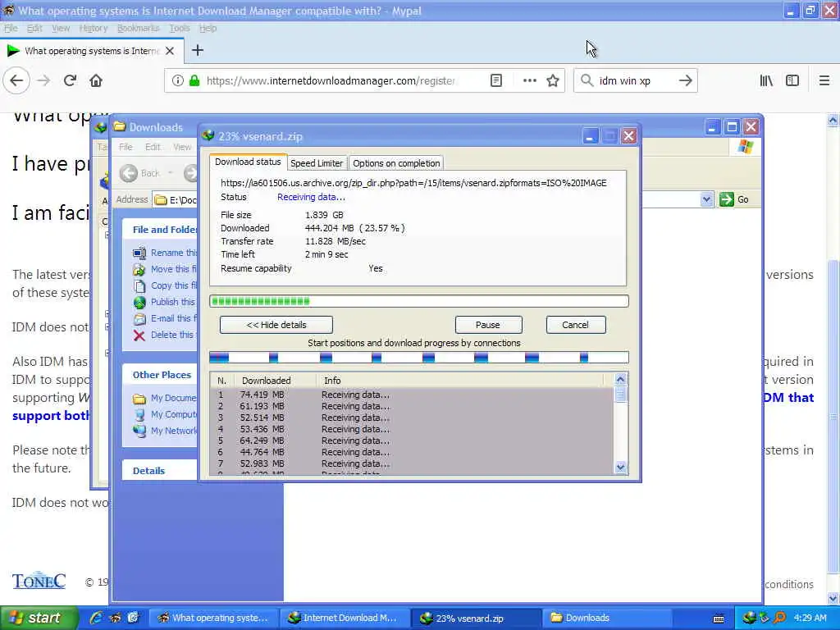Click Move this file icon in Downloads

[139, 269]
